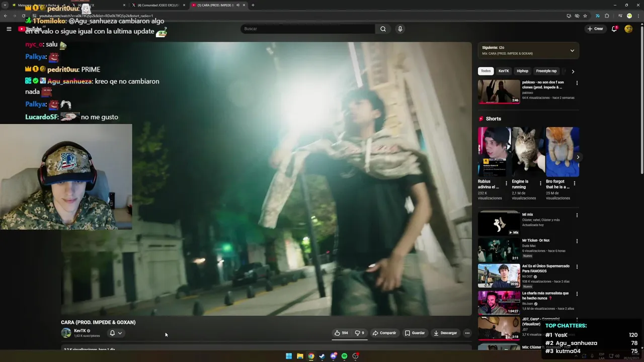
Task: Open a new browser tab
Action: click(x=253, y=5)
